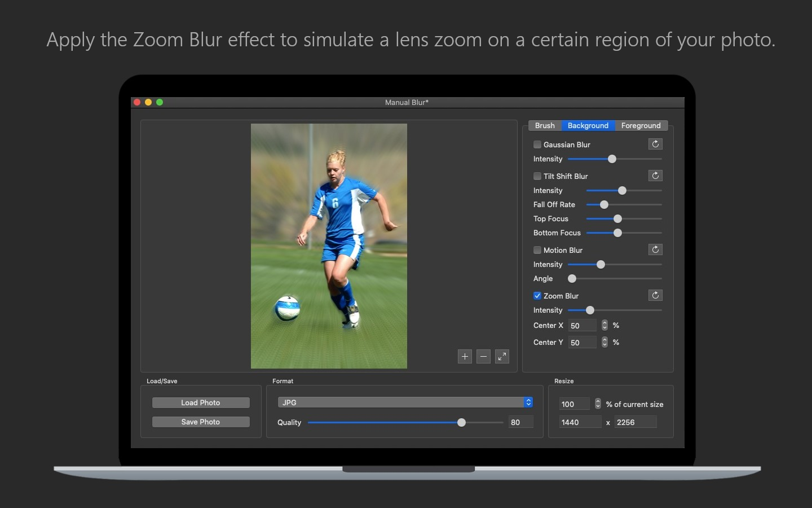Click the resize width field showing 1440
Viewport: 812px width, 508px height.
pyautogui.click(x=580, y=422)
